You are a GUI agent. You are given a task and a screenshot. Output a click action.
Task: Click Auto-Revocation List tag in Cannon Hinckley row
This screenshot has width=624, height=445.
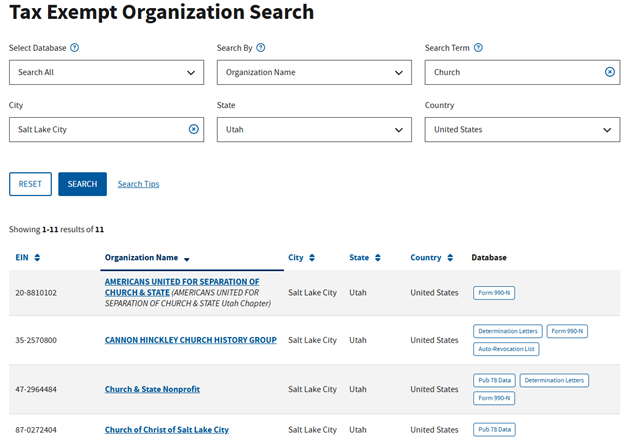click(506, 349)
